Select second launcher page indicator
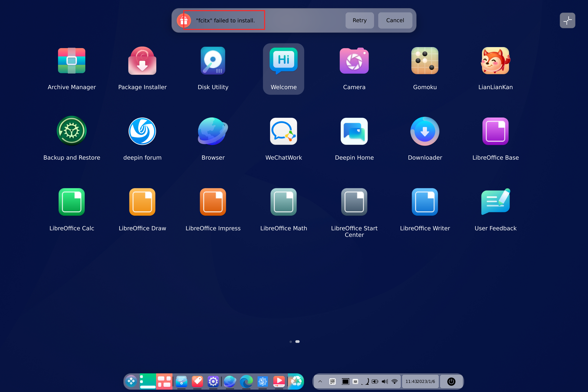Viewport: 588px width, 392px height. tap(297, 342)
